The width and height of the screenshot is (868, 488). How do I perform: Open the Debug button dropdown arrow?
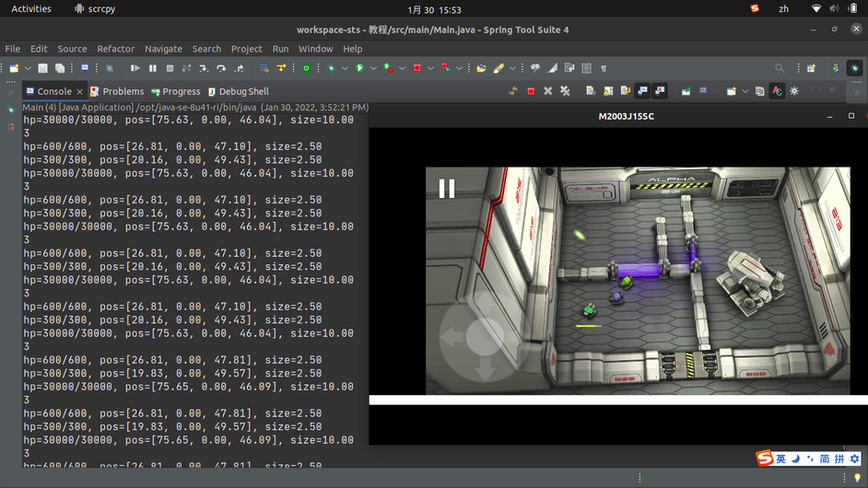[345, 68]
